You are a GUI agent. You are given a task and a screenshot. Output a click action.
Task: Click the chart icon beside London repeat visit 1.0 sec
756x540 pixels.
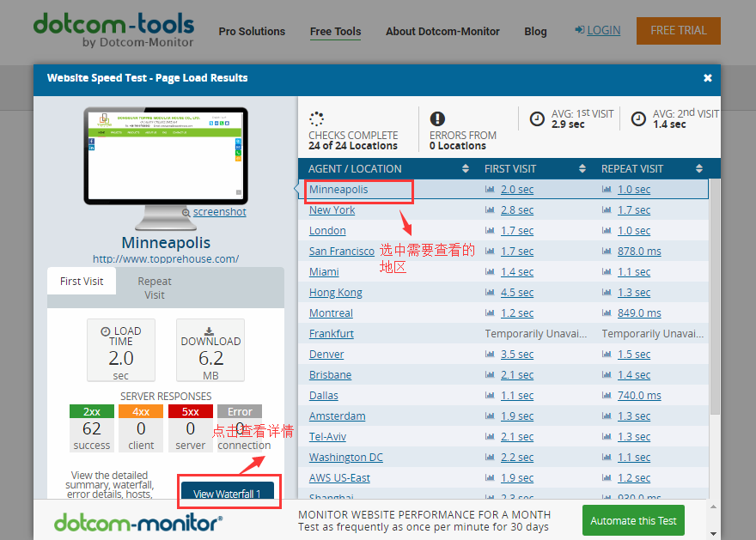tap(607, 231)
